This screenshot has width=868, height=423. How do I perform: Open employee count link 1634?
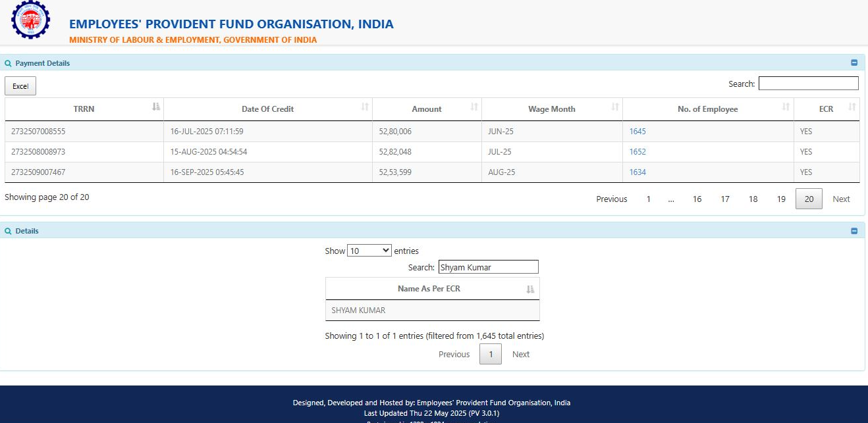[x=637, y=172]
